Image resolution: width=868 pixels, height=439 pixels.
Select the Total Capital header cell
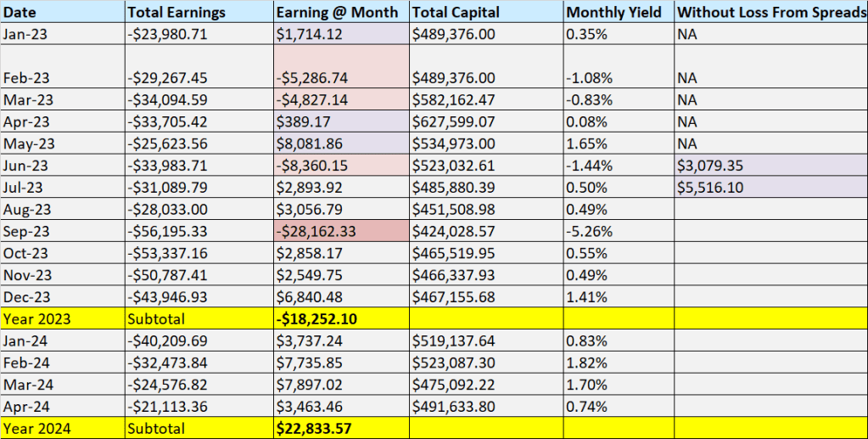[x=486, y=13]
